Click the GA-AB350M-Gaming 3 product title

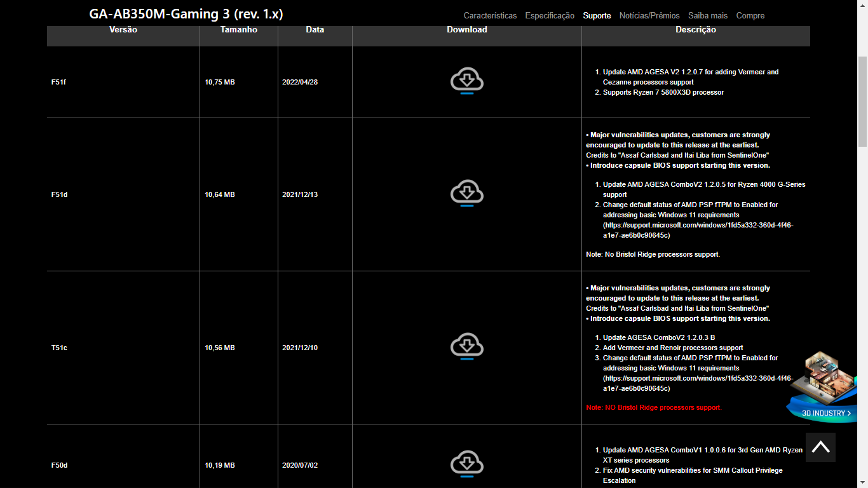coord(186,14)
